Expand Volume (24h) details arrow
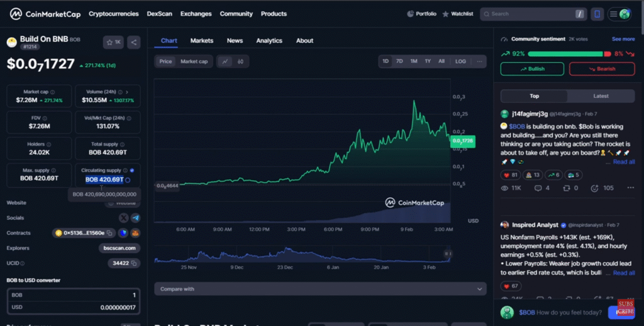644x326 pixels. click(x=127, y=92)
